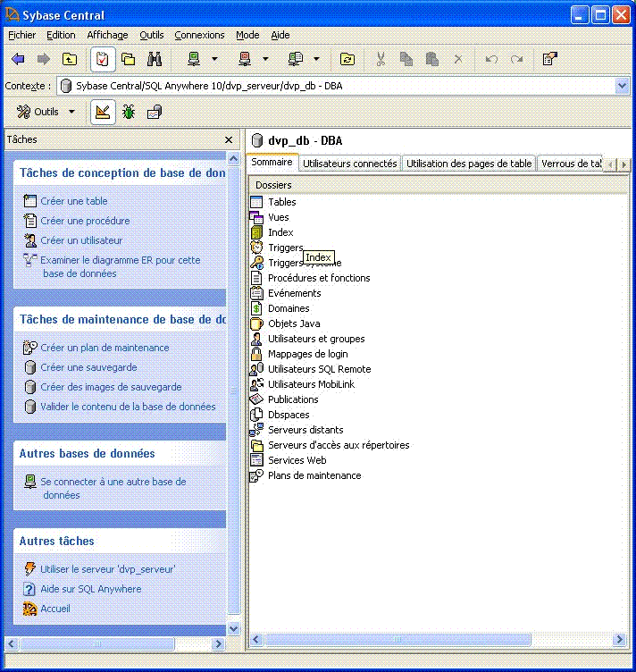Expand the Outils dropdown arrow

[x=72, y=112]
